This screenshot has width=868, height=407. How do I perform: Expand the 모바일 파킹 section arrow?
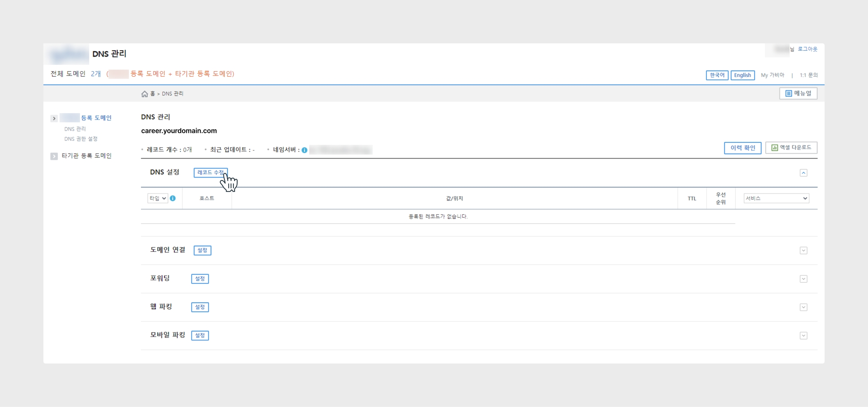tap(803, 335)
